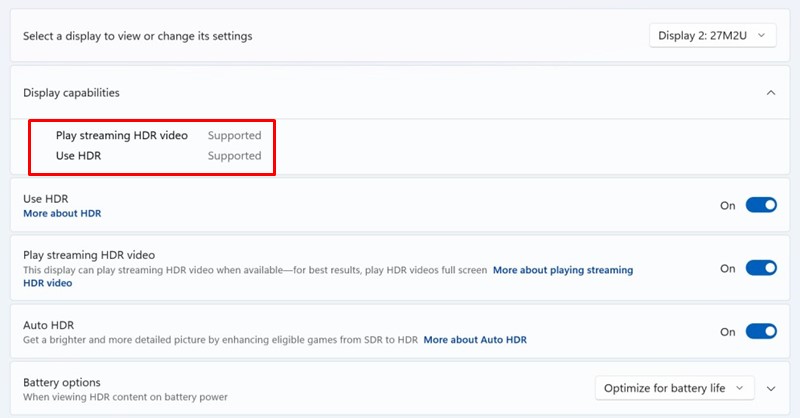Click Play streaming HDR video capability entry
This screenshot has height=418, width=800.
122,135
